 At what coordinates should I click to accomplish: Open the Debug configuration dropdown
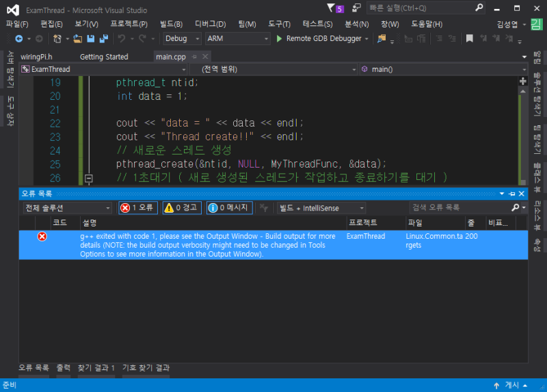pyautogui.click(x=182, y=39)
